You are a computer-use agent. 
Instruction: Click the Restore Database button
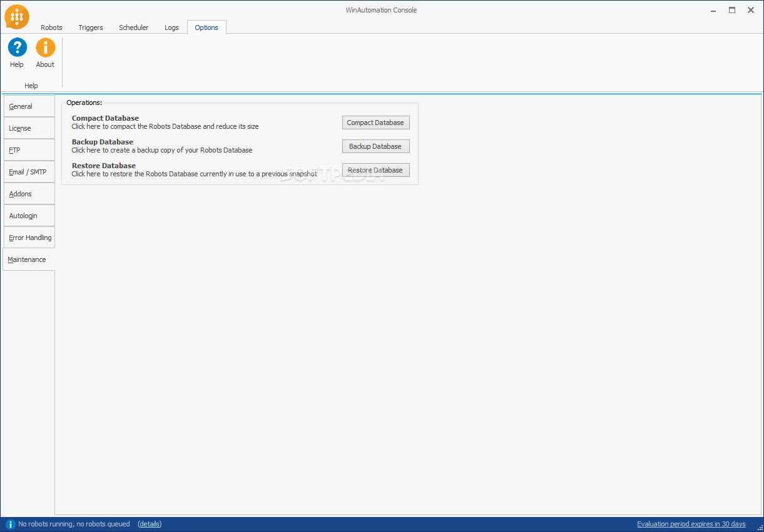[375, 170]
